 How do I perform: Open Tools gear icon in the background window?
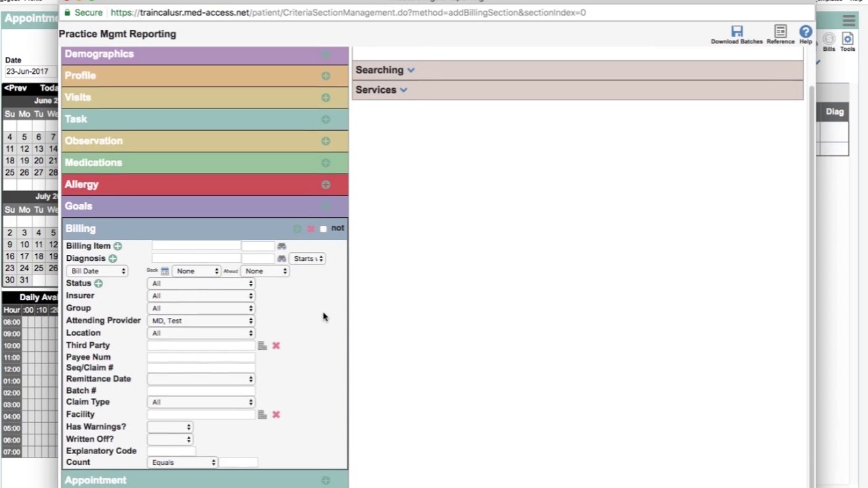point(848,39)
